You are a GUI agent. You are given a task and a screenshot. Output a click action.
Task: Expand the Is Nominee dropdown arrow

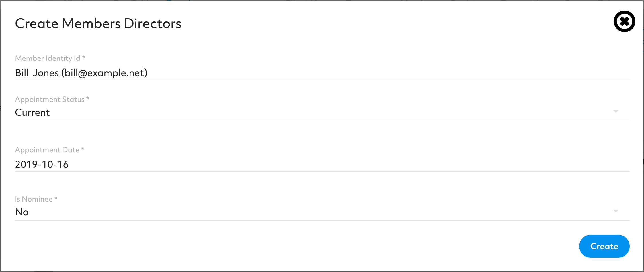pyautogui.click(x=616, y=211)
